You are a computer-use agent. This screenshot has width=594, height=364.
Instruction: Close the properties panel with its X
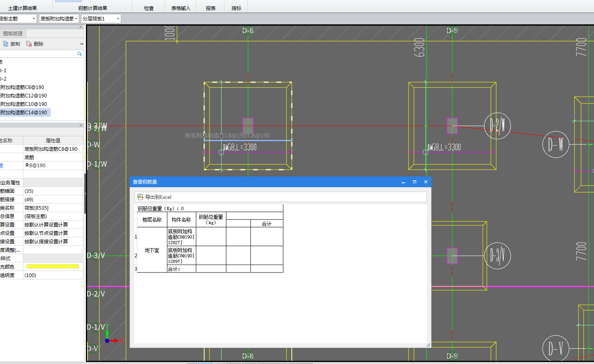pos(81,125)
